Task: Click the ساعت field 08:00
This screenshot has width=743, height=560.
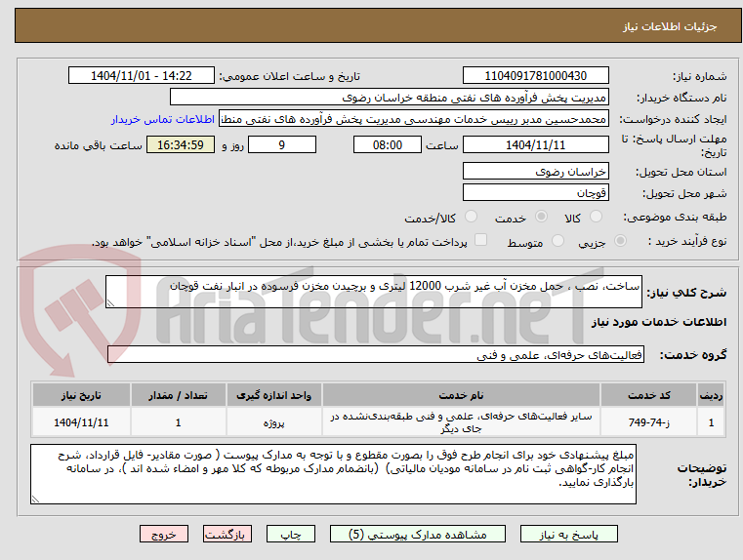Action: click(x=388, y=144)
